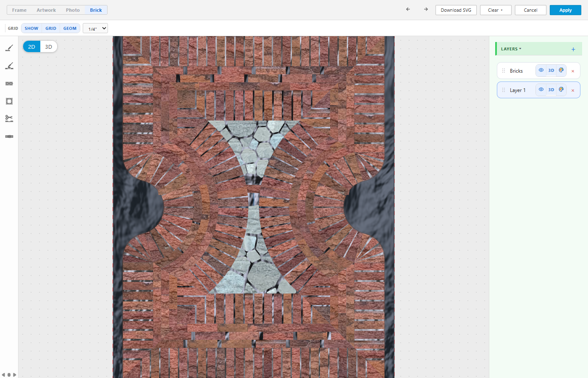Select the single brick strip tool

9,136
